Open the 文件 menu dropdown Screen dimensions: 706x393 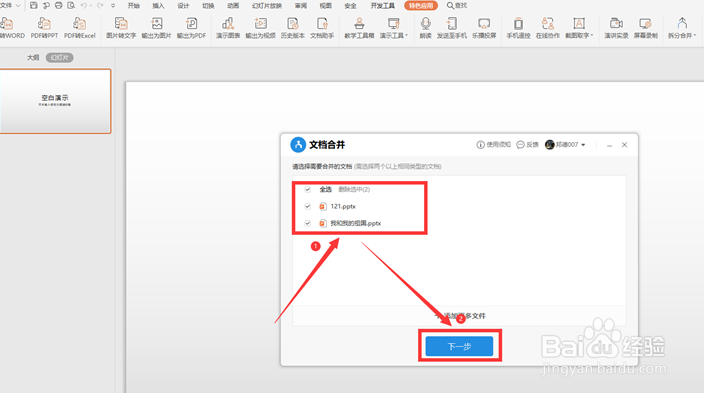point(10,5)
